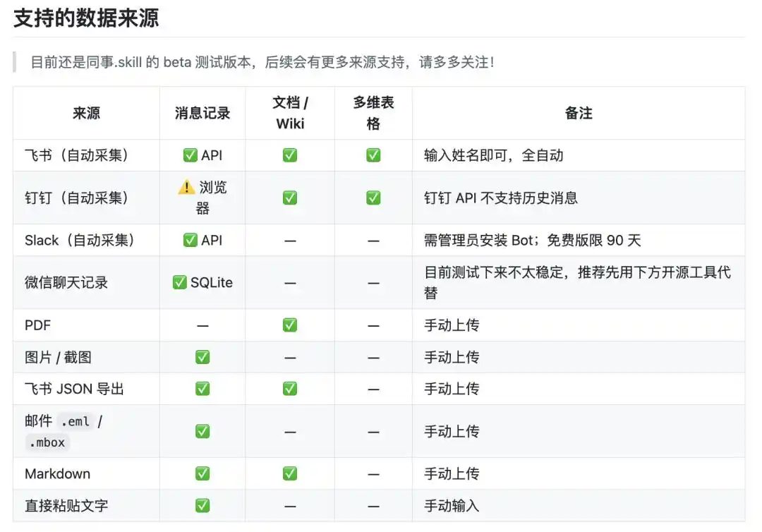This screenshot has height=532, width=762.
Task: Click the Slack API checkmark icon
Action: tap(190, 240)
